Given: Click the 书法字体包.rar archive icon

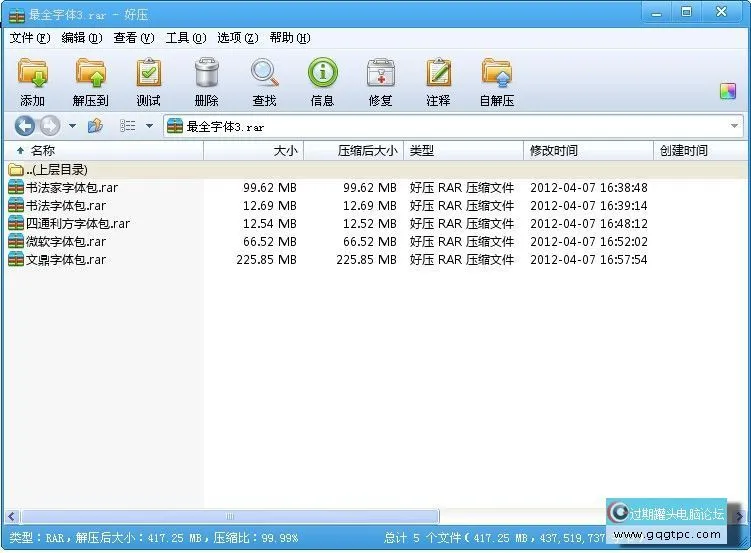Looking at the screenshot, I should (16, 205).
